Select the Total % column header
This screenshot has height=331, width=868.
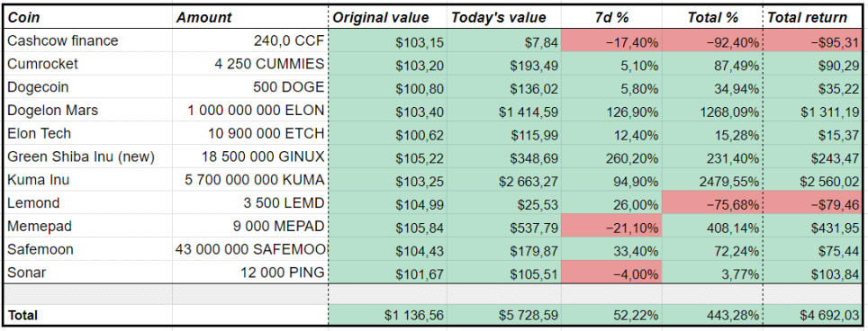[712, 18]
